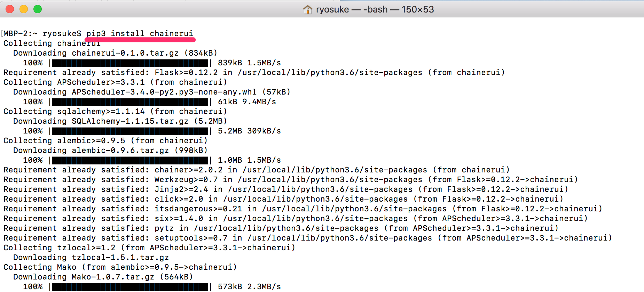Click the 'pip3 install chainerui' command text
The width and height of the screenshot is (644, 292).
coord(140,33)
